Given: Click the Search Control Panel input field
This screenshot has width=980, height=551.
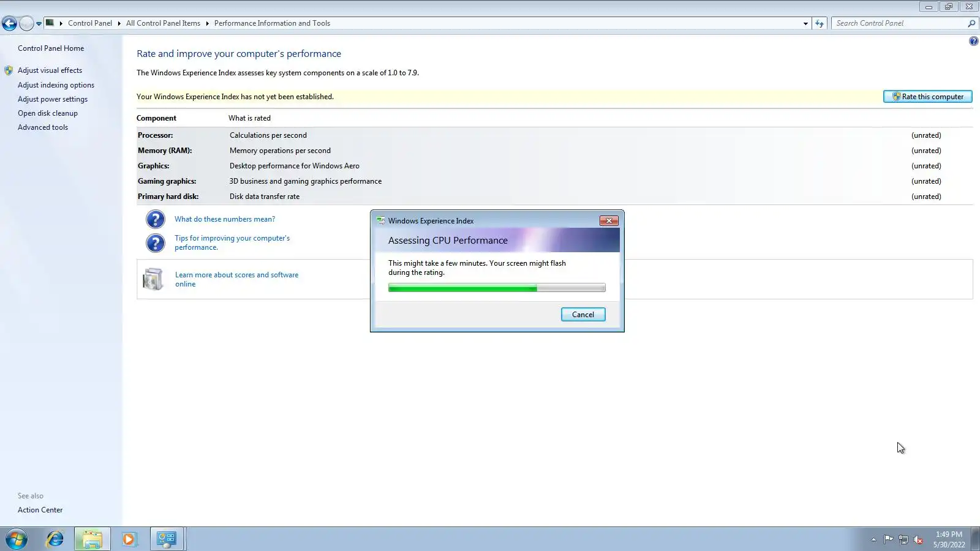Looking at the screenshot, I should click(x=899, y=23).
